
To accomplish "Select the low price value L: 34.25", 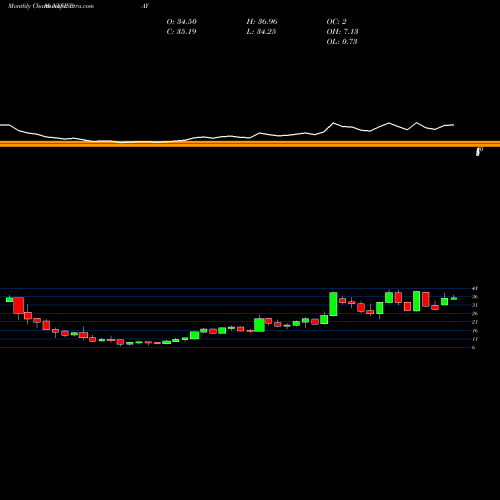I will [x=261, y=32].
